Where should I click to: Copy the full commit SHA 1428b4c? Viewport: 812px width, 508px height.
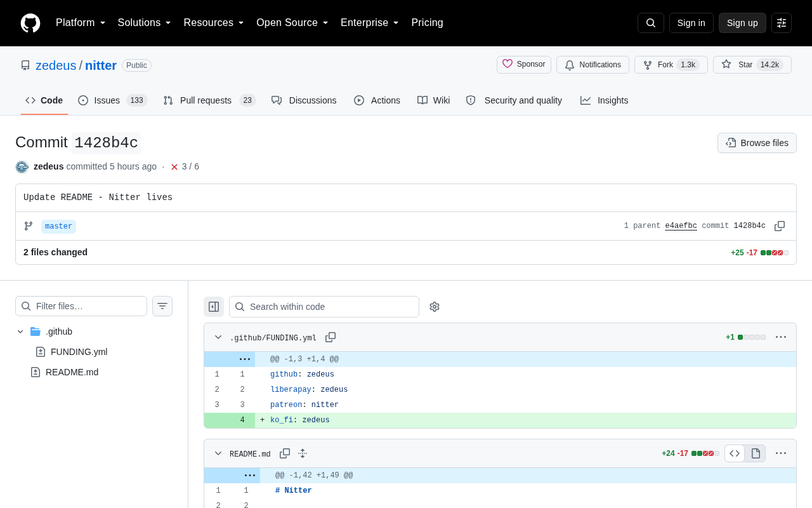click(x=780, y=226)
